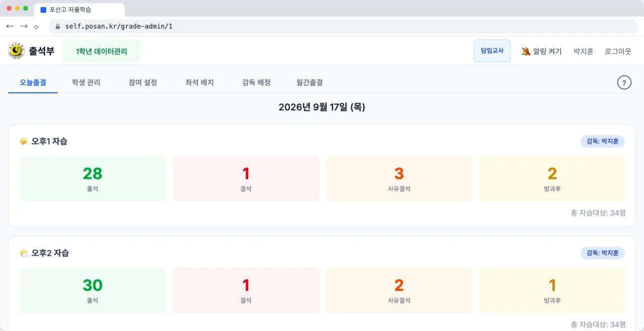Click the 출석부 title
The width and height of the screenshot is (644, 331).
click(41, 51)
